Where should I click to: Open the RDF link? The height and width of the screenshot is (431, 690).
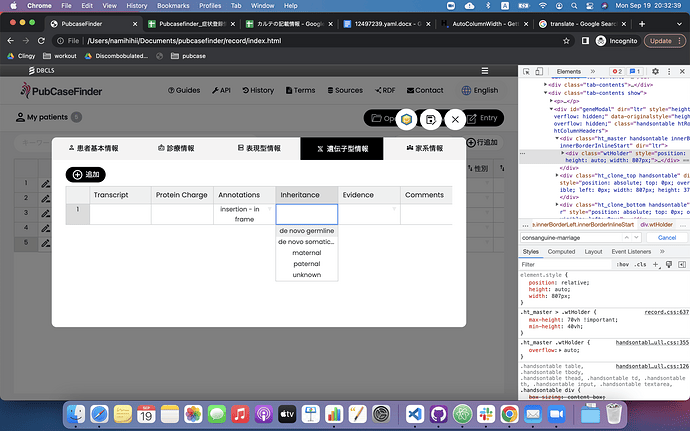385,90
